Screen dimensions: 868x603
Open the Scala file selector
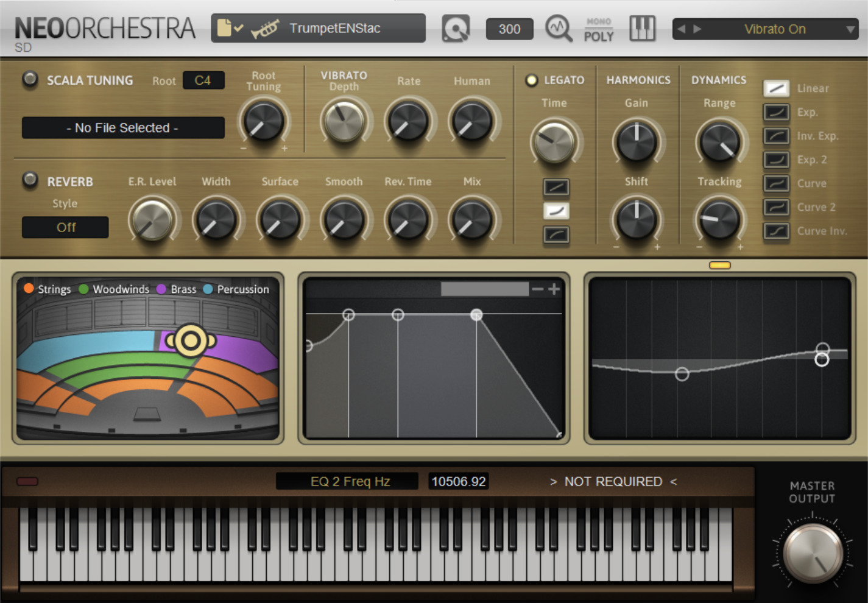click(123, 128)
